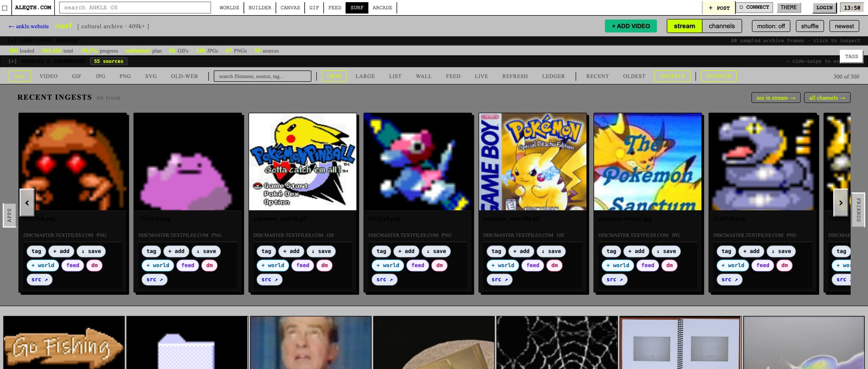This screenshot has height=369, width=868.
Task: Click the CONNECT button
Action: (754, 7)
